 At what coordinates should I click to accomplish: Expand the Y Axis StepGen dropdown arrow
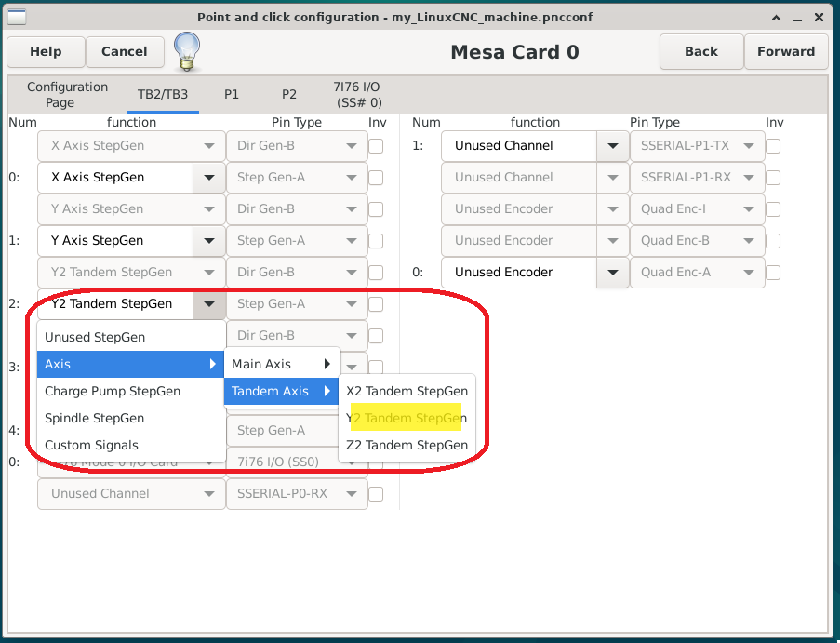coord(208,241)
